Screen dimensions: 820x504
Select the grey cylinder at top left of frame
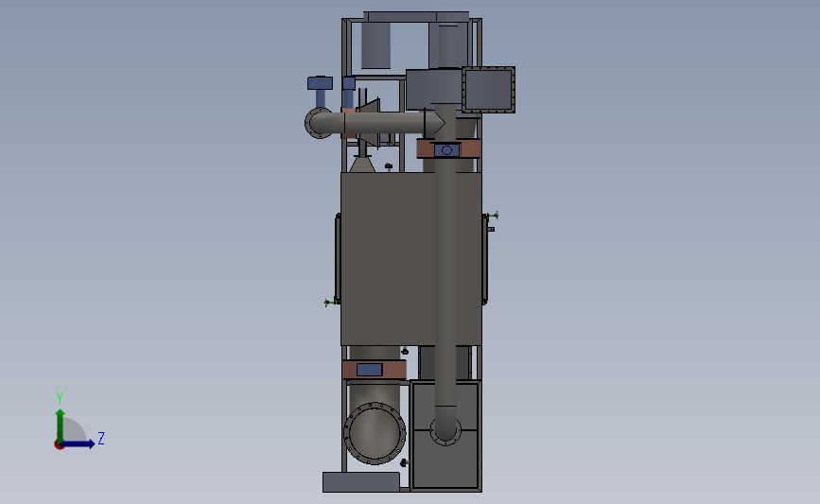375,45
